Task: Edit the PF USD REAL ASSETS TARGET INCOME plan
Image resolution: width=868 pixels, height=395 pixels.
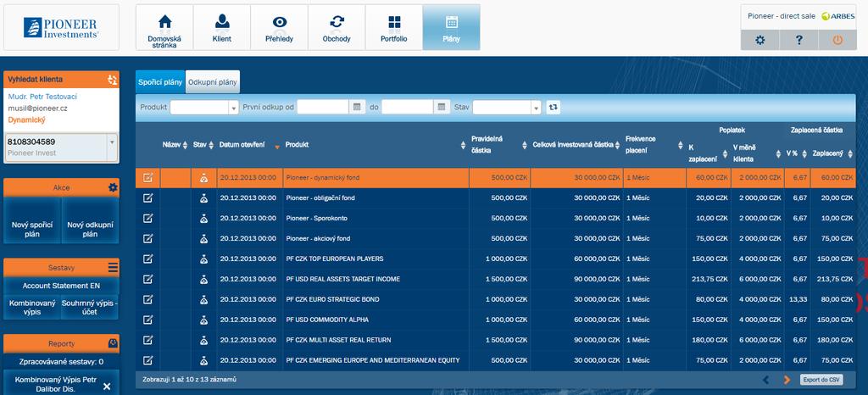Action: pyautogui.click(x=147, y=279)
